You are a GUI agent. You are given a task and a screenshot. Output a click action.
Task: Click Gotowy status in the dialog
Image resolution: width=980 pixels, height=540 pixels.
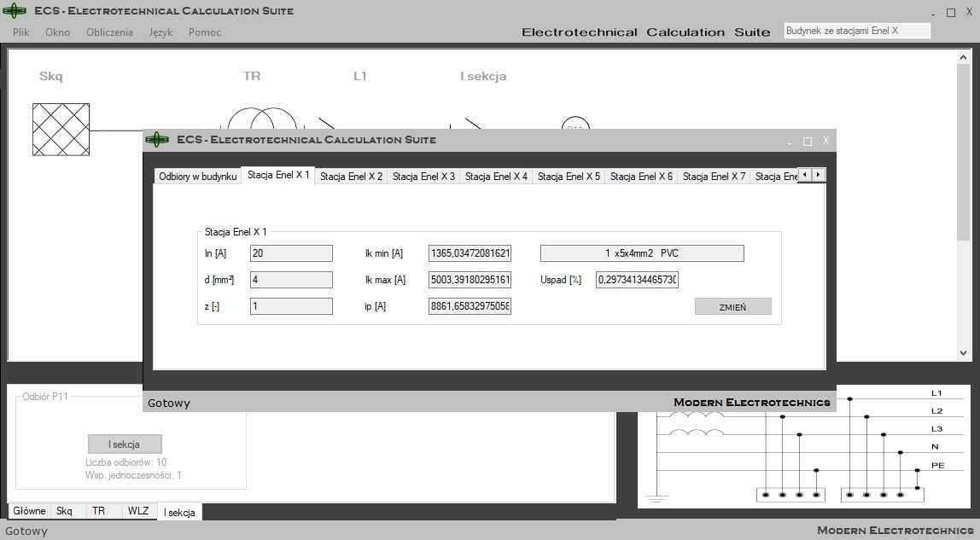[x=169, y=404]
